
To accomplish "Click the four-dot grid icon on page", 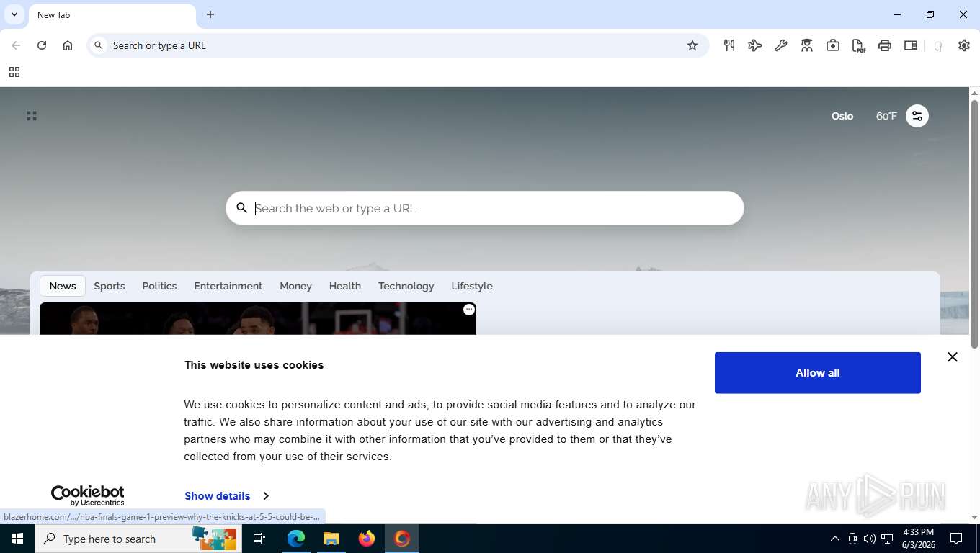I will (x=32, y=116).
